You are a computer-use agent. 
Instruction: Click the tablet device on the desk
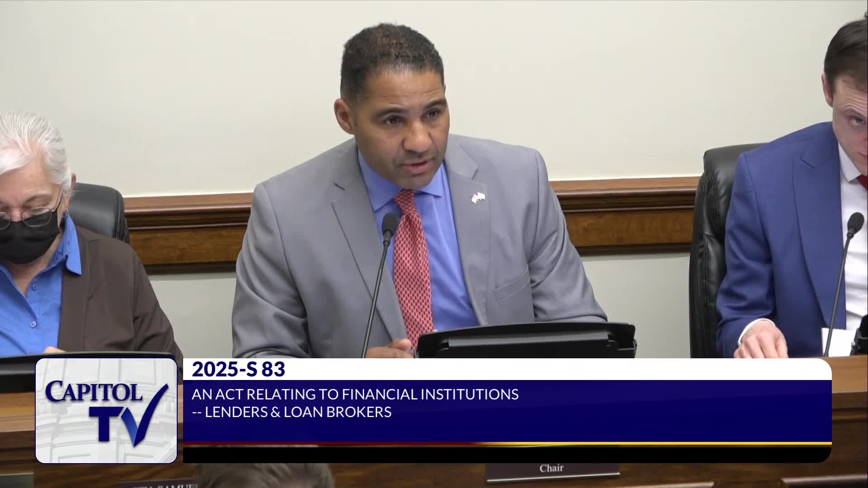pos(524,341)
